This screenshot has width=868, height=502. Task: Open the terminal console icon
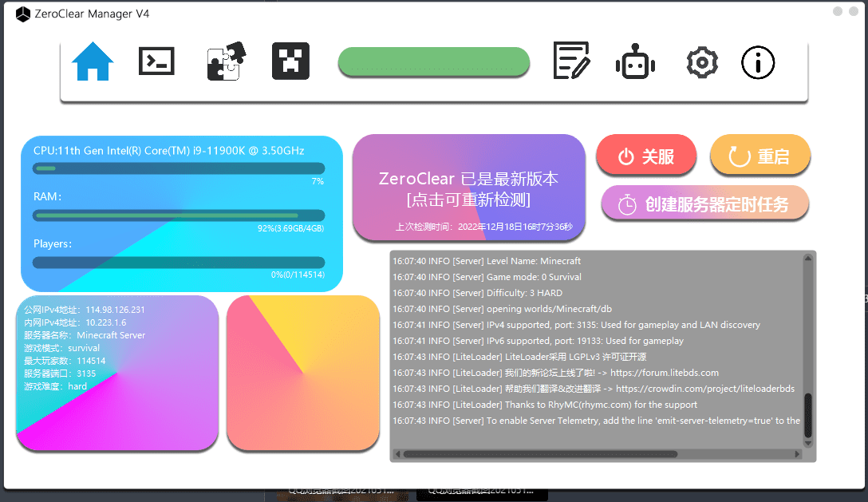(x=156, y=61)
